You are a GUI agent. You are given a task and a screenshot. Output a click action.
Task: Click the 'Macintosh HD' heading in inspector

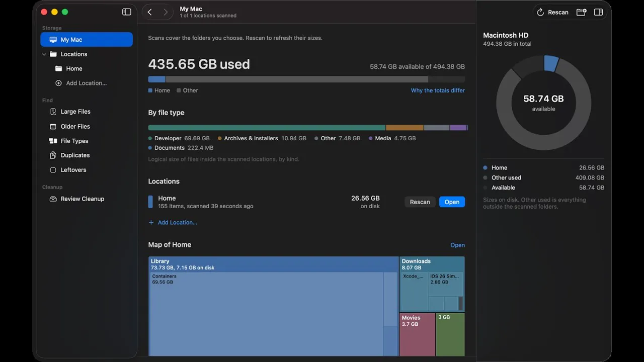[506, 35]
